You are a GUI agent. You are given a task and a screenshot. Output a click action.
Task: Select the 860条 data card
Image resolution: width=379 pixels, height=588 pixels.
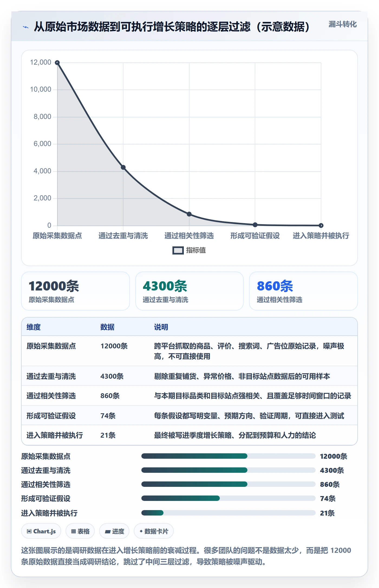pos(303,291)
